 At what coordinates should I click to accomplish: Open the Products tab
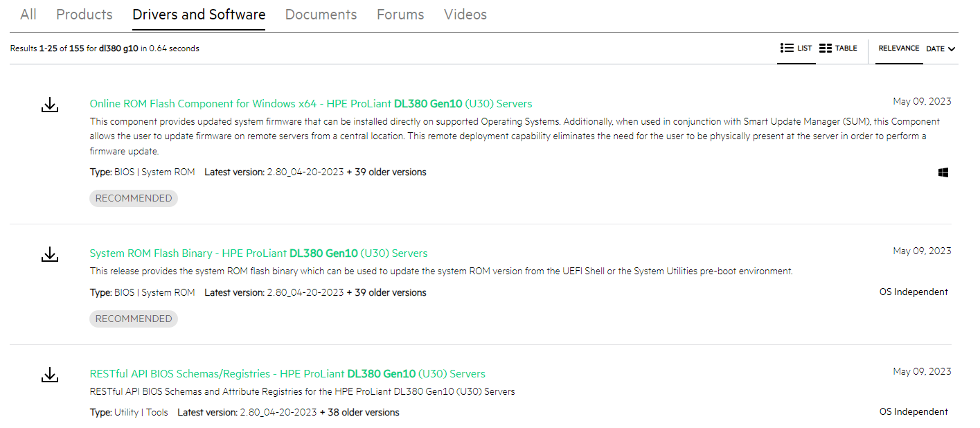(84, 15)
